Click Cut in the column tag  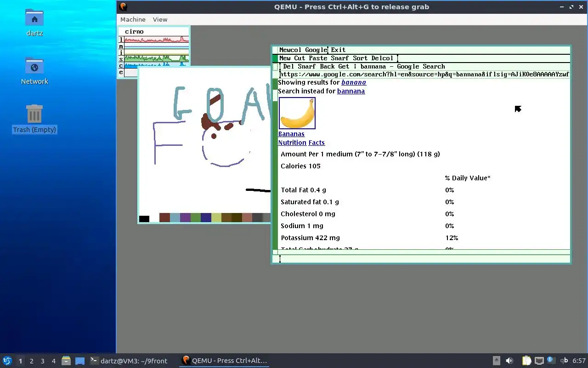pos(300,58)
